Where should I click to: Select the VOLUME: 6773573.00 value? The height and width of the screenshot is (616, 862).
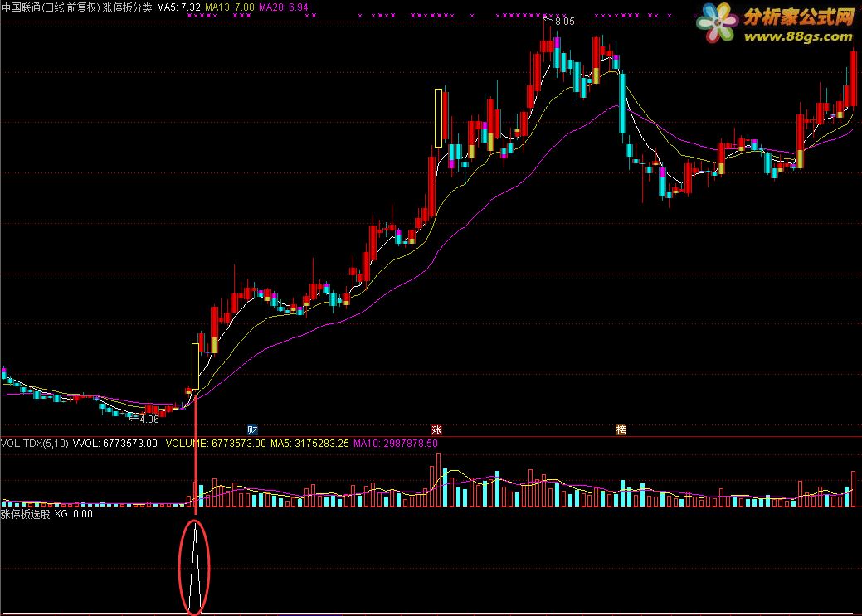[x=216, y=444]
